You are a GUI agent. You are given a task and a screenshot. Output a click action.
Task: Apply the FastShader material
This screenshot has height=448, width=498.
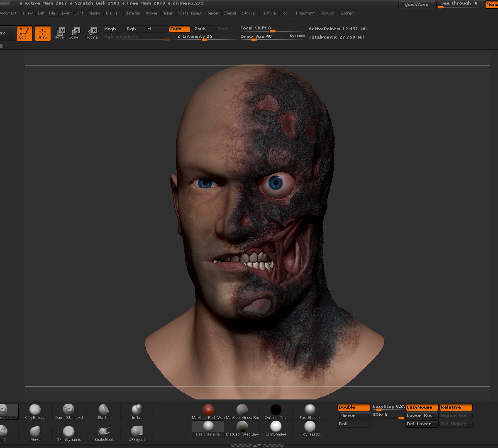(x=310, y=412)
